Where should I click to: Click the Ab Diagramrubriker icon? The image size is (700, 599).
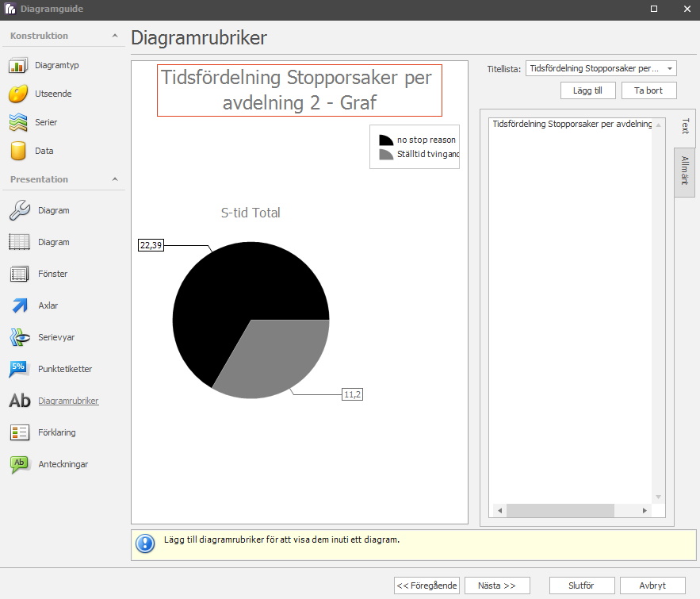20,401
